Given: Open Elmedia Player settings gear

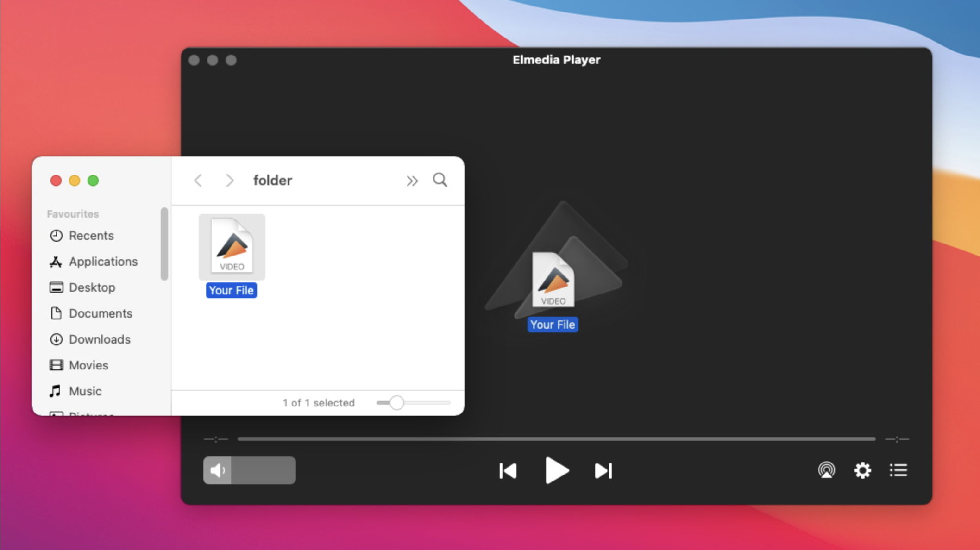Looking at the screenshot, I should pyautogui.click(x=863, y=470).
